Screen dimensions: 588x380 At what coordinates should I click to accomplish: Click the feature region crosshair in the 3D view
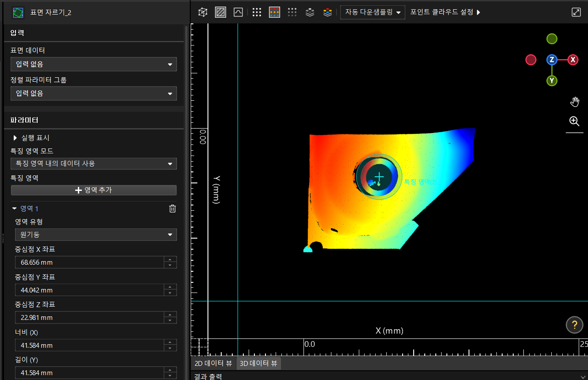tap(379, 177)
